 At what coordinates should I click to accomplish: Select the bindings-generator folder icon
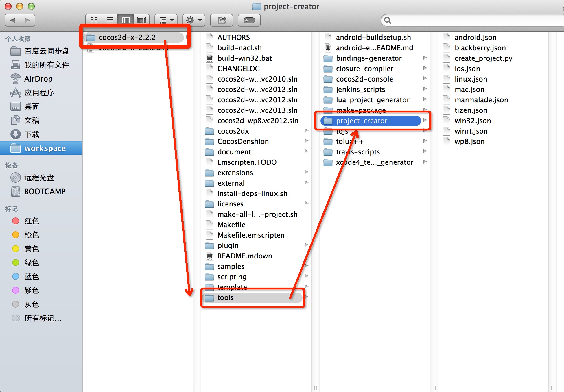pyautogui.click(x=328, y=59)
